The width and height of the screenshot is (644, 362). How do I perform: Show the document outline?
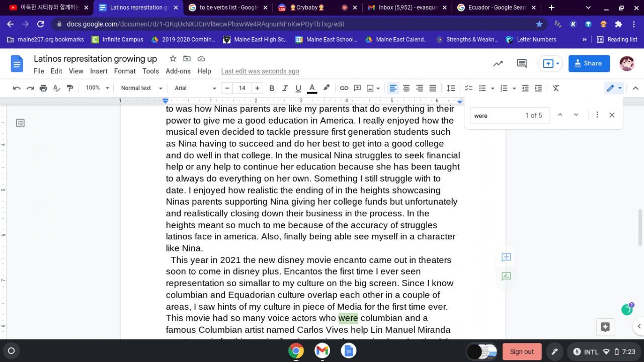pyautogui.click(x=20, y=123)
